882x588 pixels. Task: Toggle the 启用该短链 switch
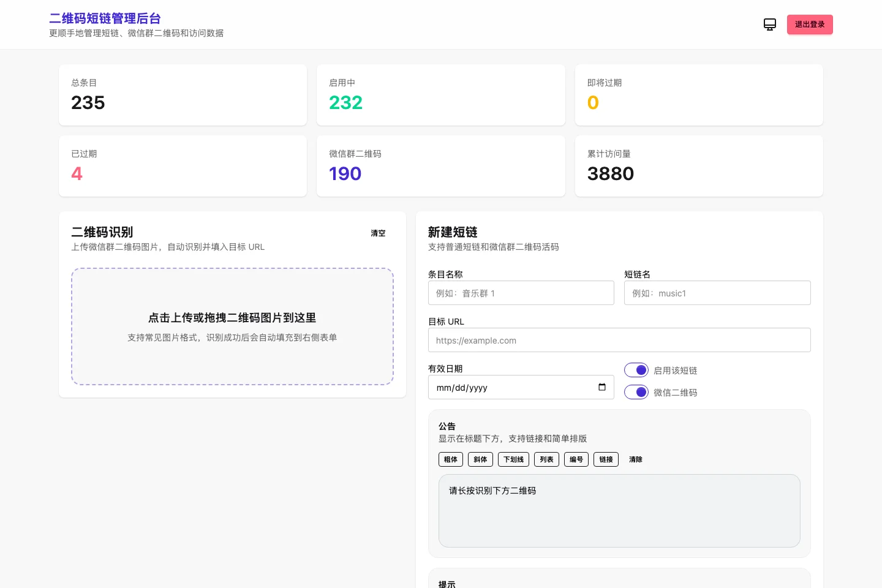636,370
